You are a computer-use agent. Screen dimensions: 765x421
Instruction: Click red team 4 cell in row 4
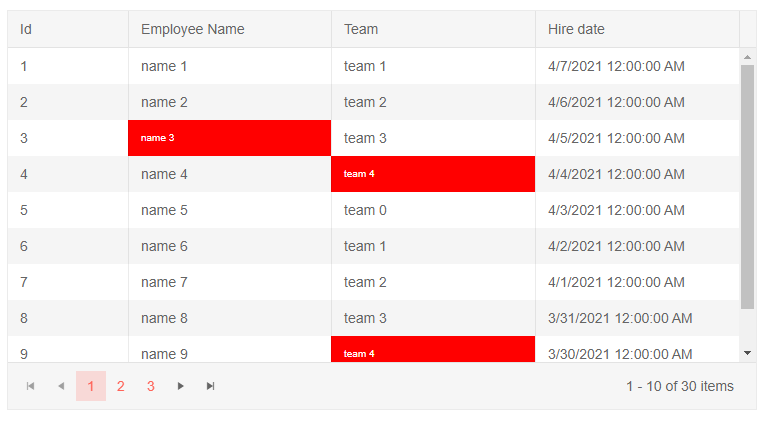point(432,174)
